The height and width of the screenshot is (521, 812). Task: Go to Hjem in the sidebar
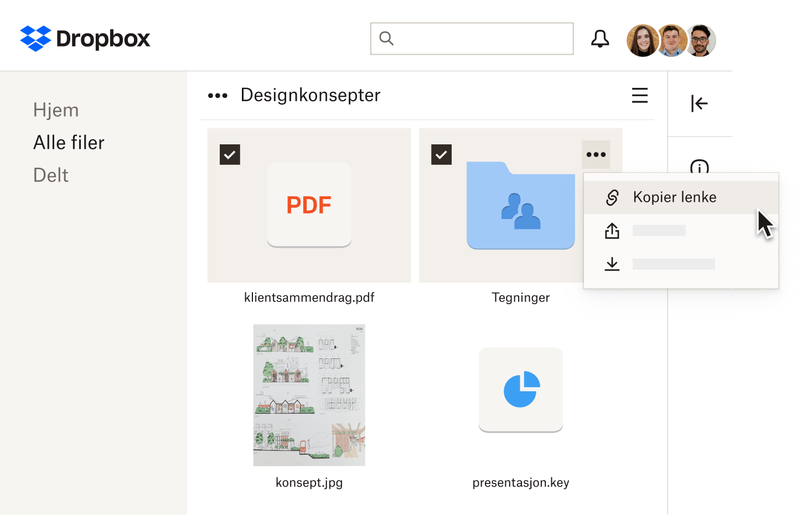pos(56,110)
